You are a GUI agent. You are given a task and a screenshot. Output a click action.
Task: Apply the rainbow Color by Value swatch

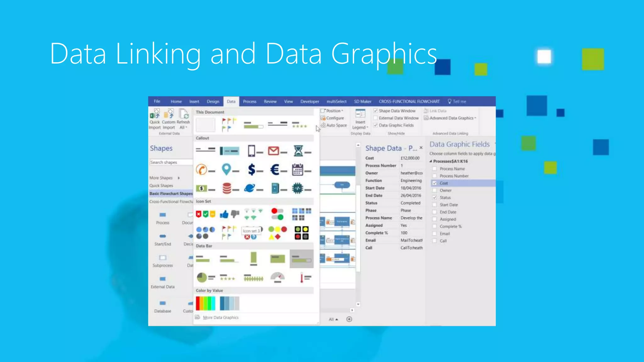205,304
